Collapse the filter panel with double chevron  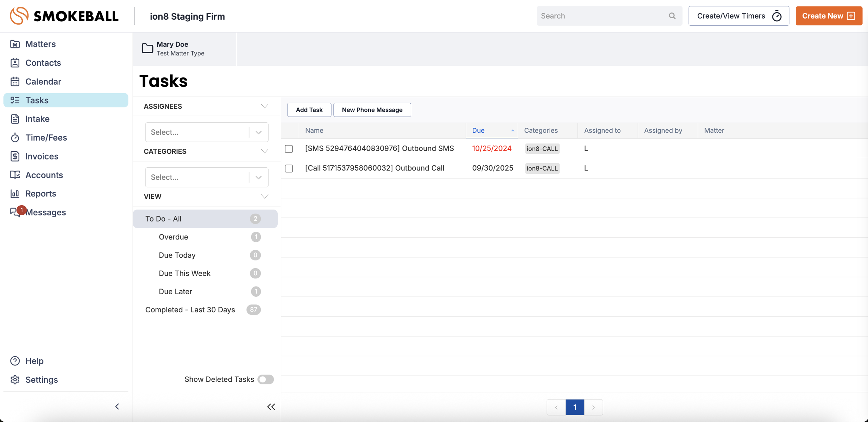(271, 407)
